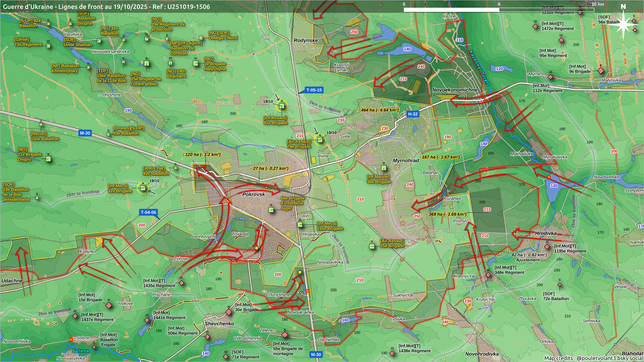Screen dimensions: 644x362
Task: Click the highlighted 92e Brigade assault unit marker
Action: click(x=281, y=106)
